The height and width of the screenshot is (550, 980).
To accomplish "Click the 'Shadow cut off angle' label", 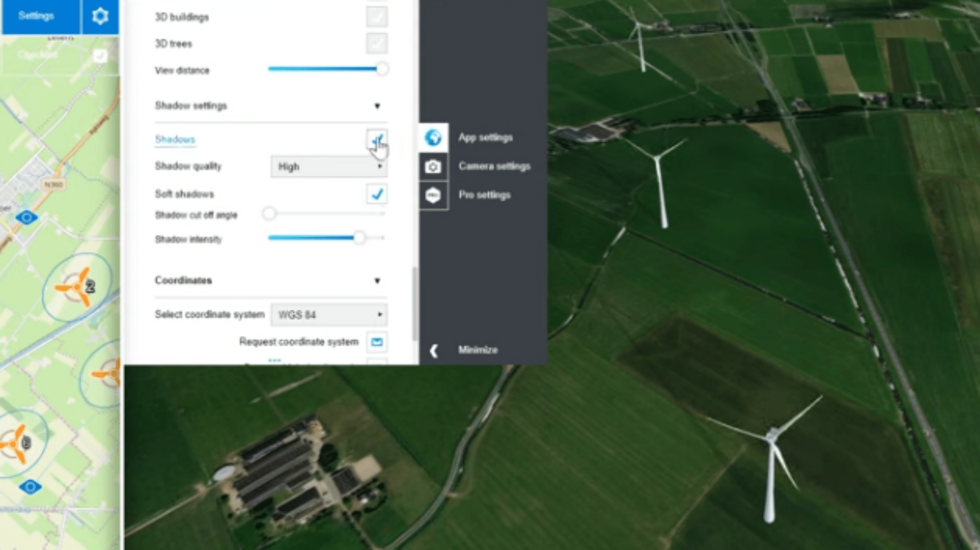I will point(196,215).
